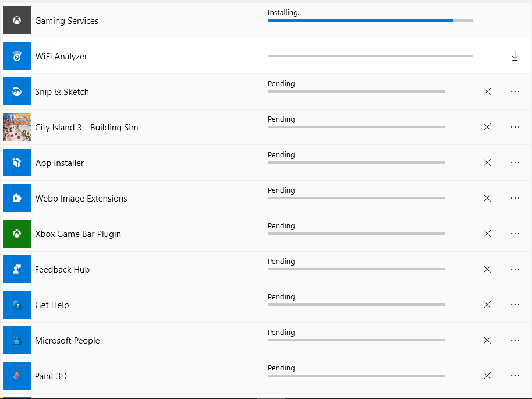This screenshot has height=399, width=532.
Task: Open more options for Microsoft People
Action: [515, 340]
